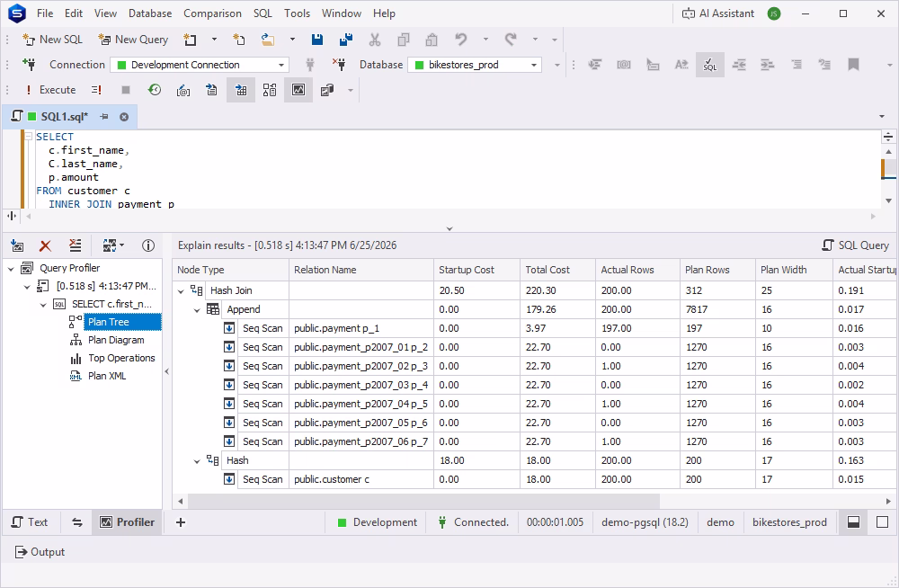Image resolution: width=899 pixels, height=588 pixels.
Task: Click the Execute Current Statement icon
Action: (x=96, y=90)
